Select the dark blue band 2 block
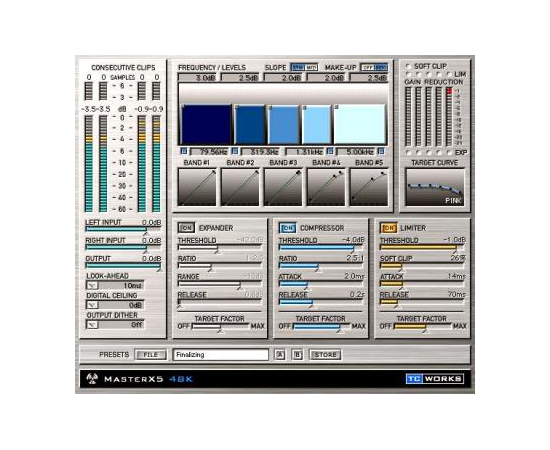The width and height of the screenshot is (550, 450). (249, 124)
